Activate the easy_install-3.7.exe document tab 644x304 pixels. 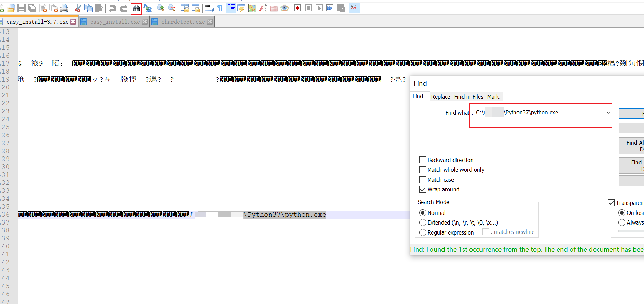click(x=37, y=22)
